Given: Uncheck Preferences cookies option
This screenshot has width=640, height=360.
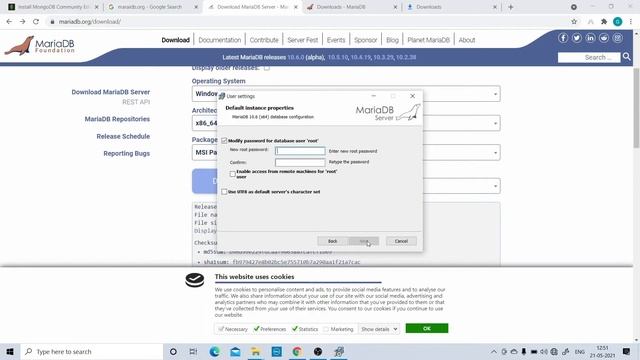Looking at the screenshot, I should 256,329.
